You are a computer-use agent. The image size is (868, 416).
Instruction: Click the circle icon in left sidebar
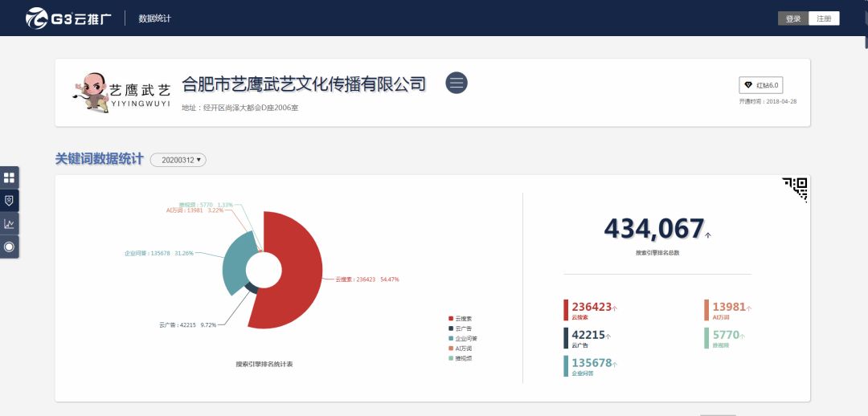point(10,247)
